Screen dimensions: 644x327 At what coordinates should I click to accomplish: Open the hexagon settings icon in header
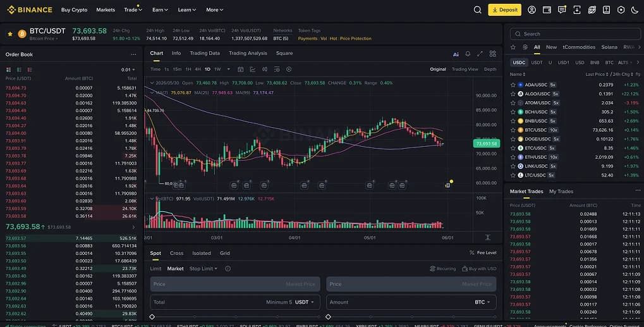pos(621,10)
